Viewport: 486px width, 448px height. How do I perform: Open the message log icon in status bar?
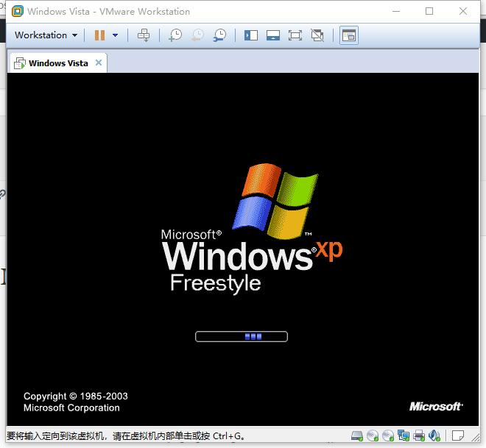click(x=458, y=436)
